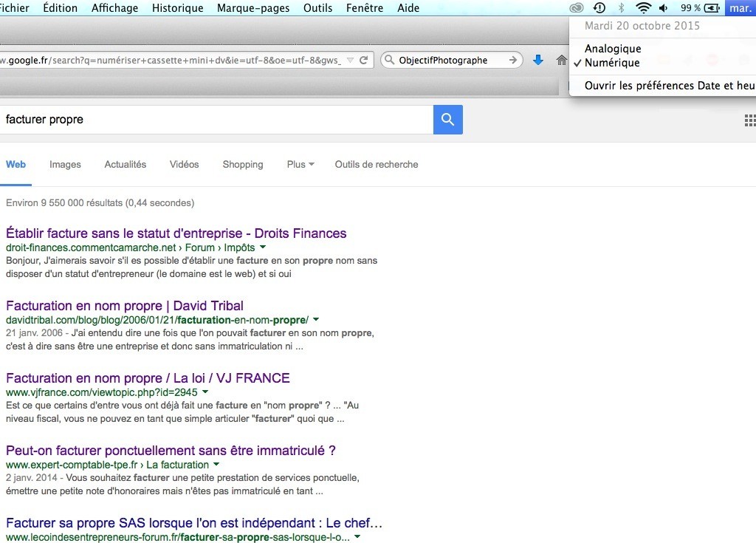The width and height of the screenshot is (756, 543).
Task: Open result Facturation en nom propre David Tribal
Action: 124,306
